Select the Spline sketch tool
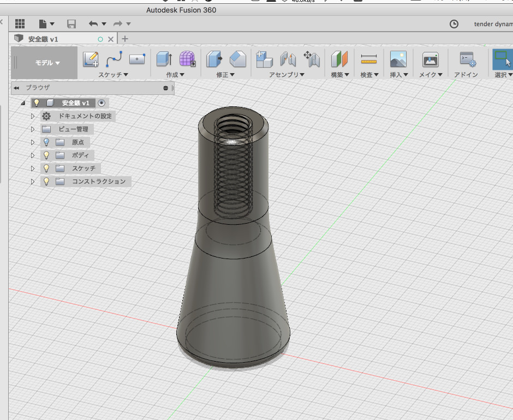Screen dimensions: 513x420 [x=114, y=59]
